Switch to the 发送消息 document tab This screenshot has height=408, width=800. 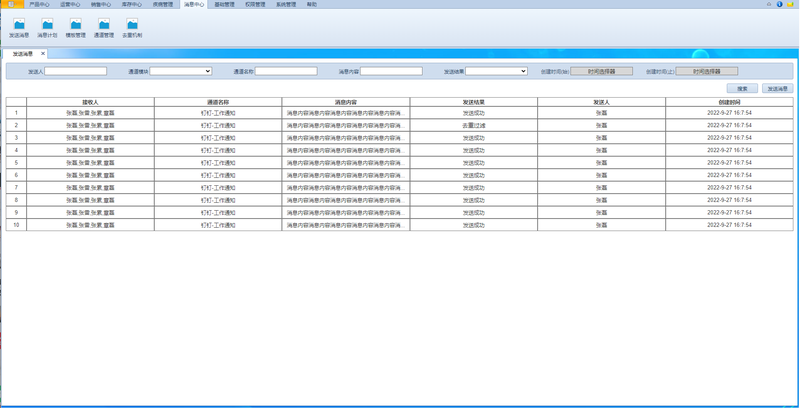click(23, 54)
